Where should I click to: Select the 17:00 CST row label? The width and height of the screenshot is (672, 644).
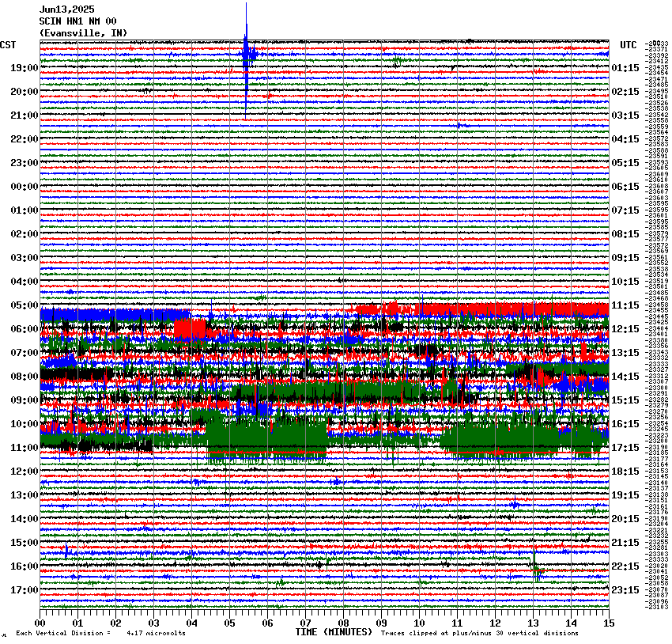[x=25, y=590]
